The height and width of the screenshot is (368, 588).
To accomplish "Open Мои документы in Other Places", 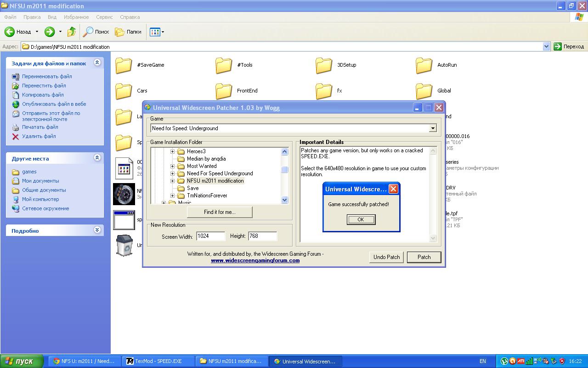I will click(x=40, y=181).
